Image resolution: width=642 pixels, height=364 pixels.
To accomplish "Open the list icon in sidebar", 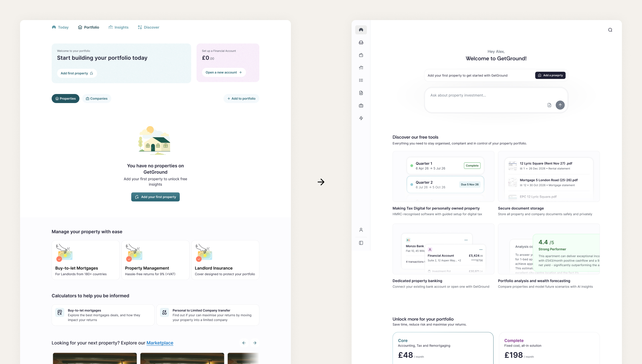I will (x=361, y=80).
